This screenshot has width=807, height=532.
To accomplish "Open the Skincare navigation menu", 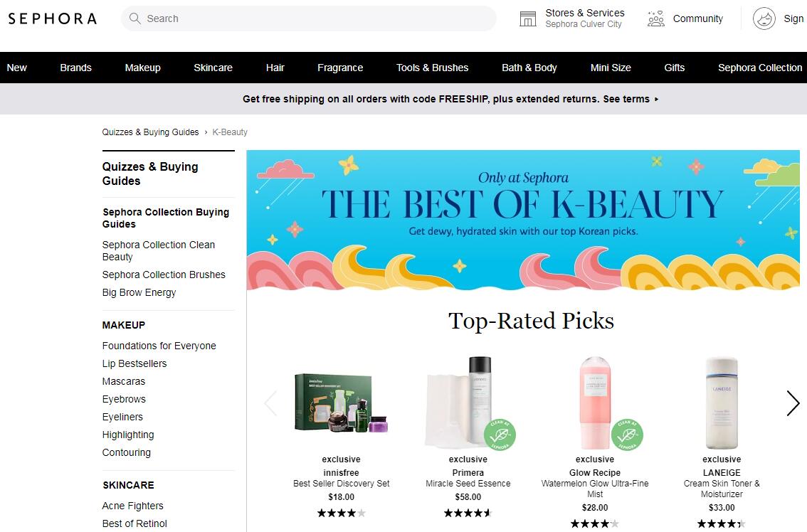I will 213,68.
